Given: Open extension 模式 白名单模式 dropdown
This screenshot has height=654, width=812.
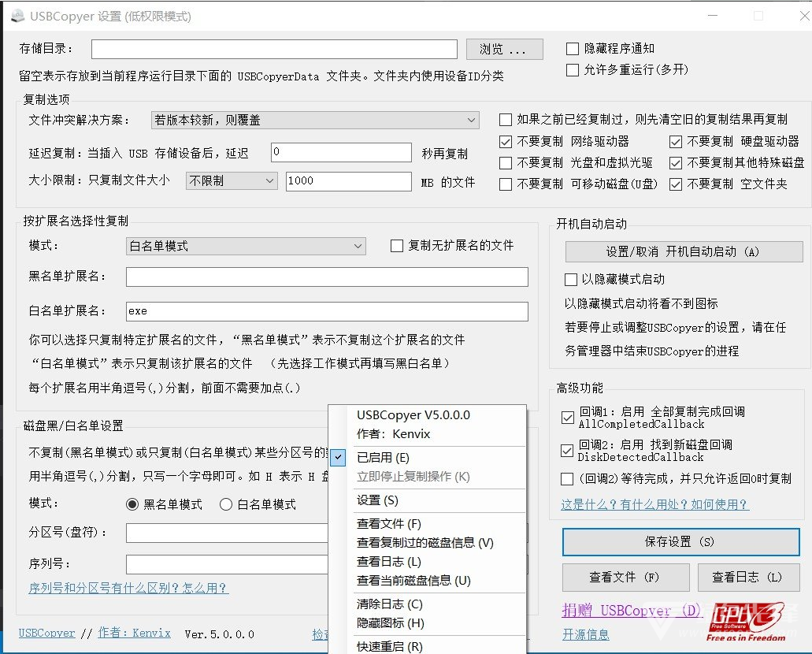Looking at the screenshot, I should (246, 246).
